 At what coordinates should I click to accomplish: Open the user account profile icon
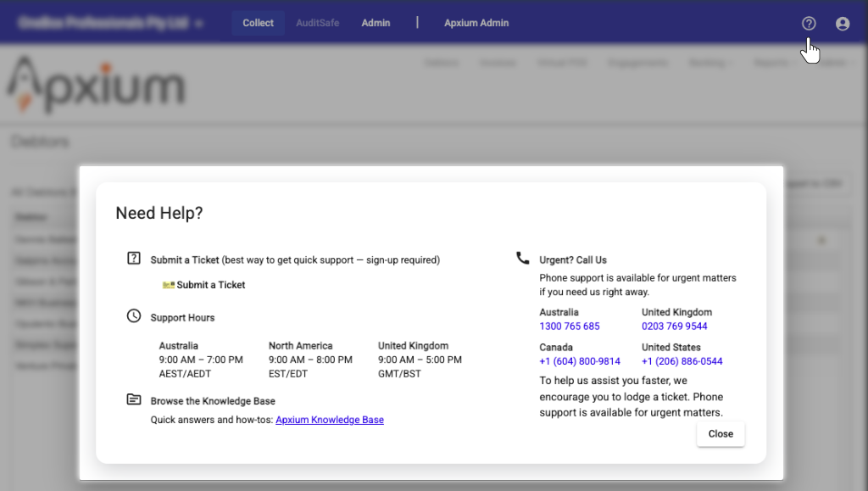[843, 24]
